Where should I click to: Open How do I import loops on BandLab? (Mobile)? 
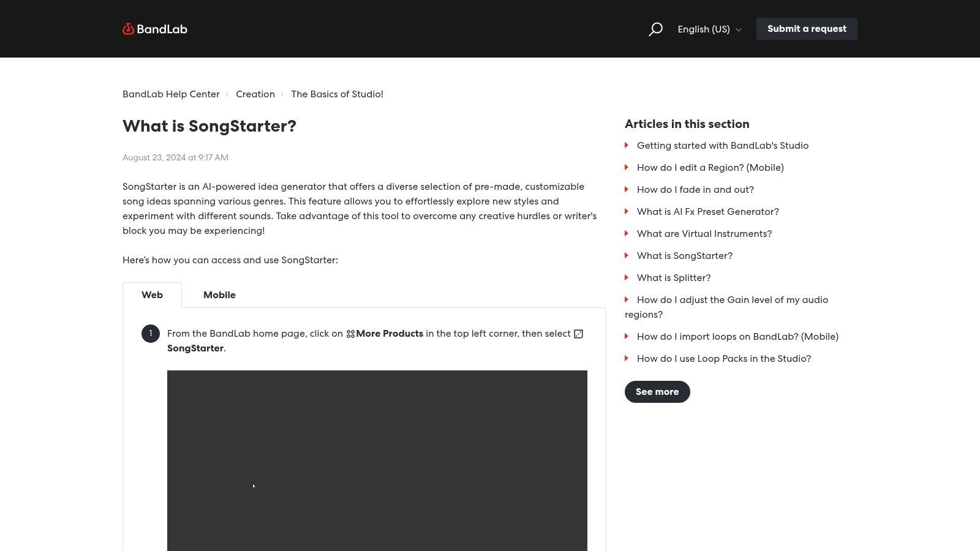click(x=737, y=336)
